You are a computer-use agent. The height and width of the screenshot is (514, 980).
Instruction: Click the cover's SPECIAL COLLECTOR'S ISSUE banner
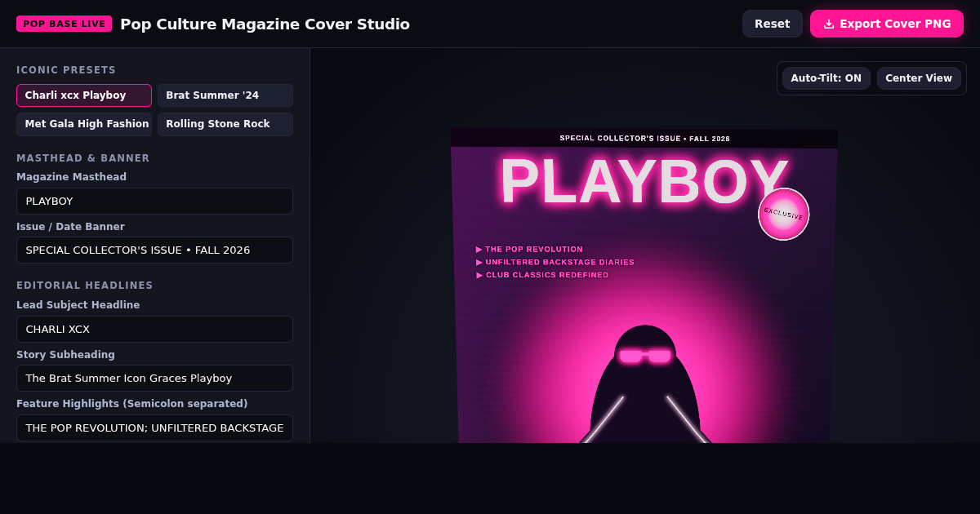pyautogui.click(x=644, y=139)
